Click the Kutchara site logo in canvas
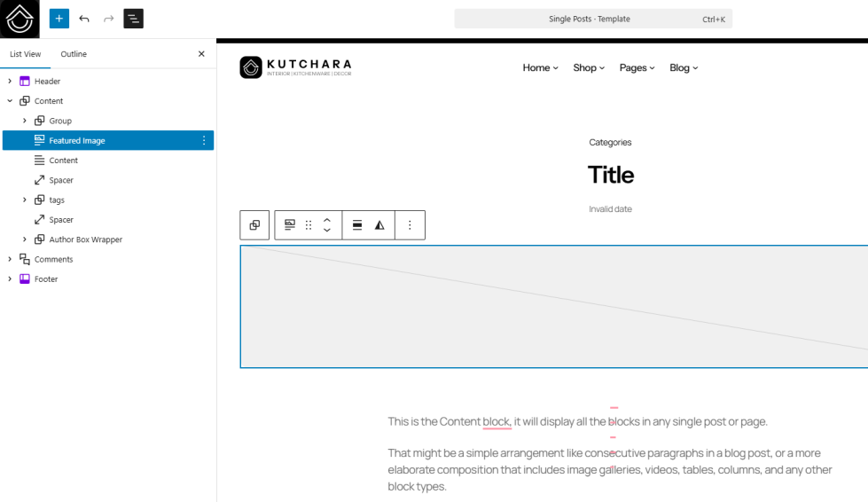 pyautogui.click(x=295, y=67)
